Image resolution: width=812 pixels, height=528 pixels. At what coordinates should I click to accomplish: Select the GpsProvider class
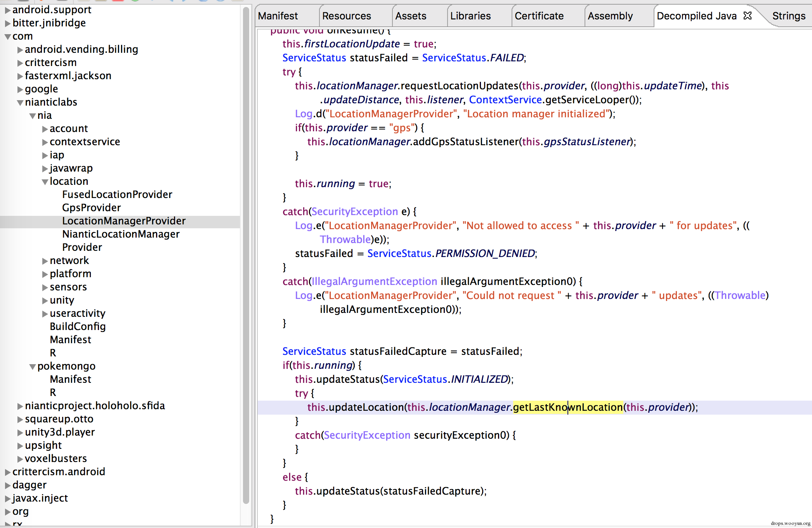click(91, 208)
